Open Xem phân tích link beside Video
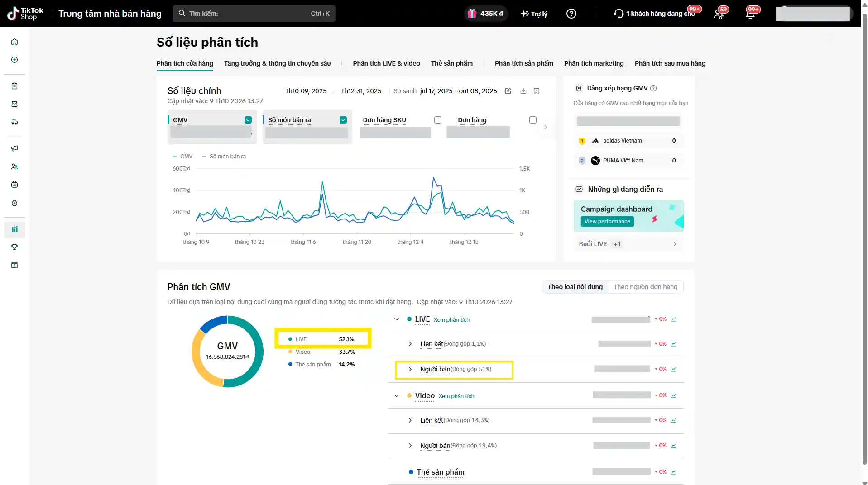 pos(456,396)
